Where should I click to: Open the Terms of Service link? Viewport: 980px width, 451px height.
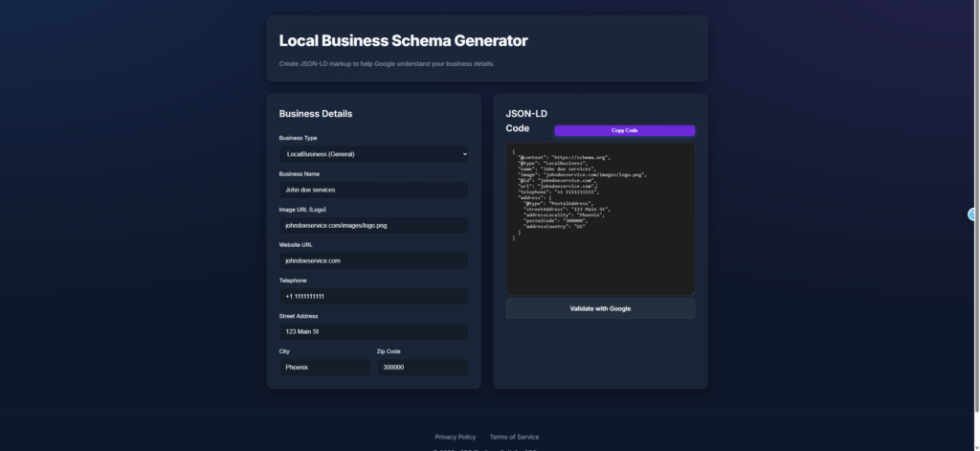[514, 438]
